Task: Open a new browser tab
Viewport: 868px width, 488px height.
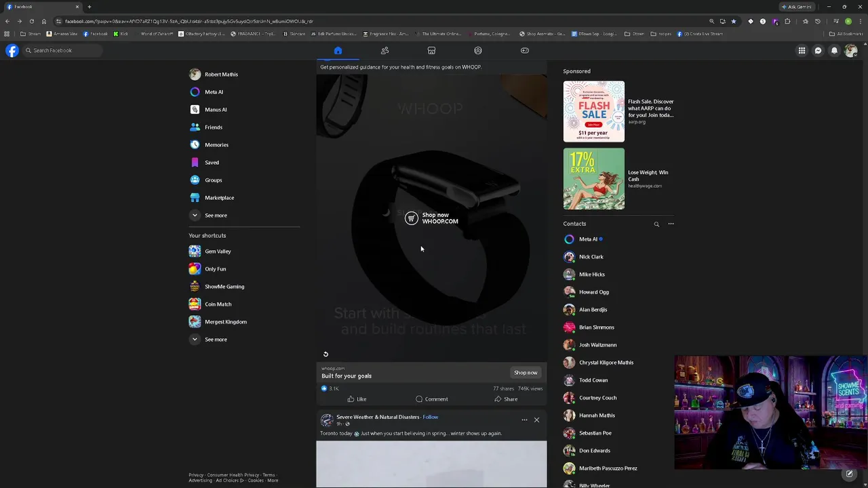Action: 89,7
